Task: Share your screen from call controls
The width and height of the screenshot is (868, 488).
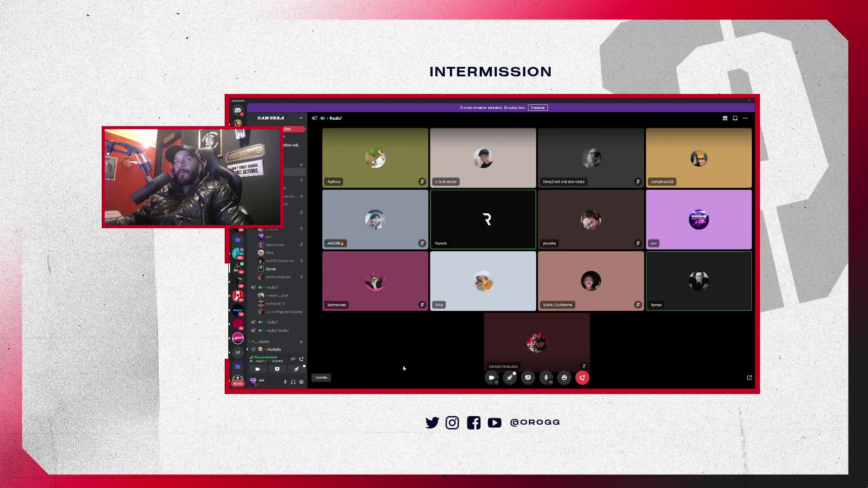Action: coord(528,378)
